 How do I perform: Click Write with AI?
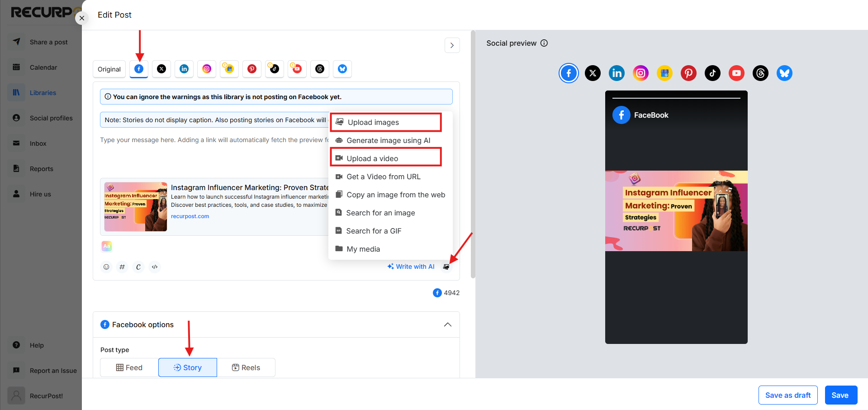click(x=411, y=267)
